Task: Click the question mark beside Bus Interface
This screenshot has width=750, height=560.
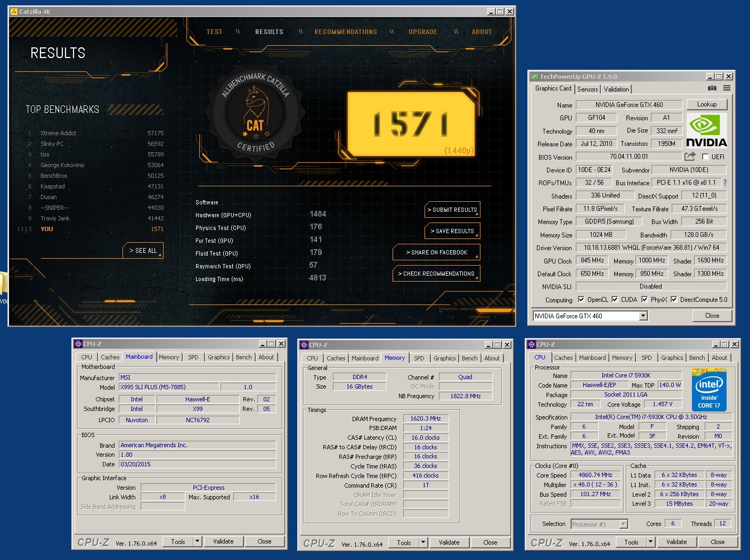Action: [725, 183]
